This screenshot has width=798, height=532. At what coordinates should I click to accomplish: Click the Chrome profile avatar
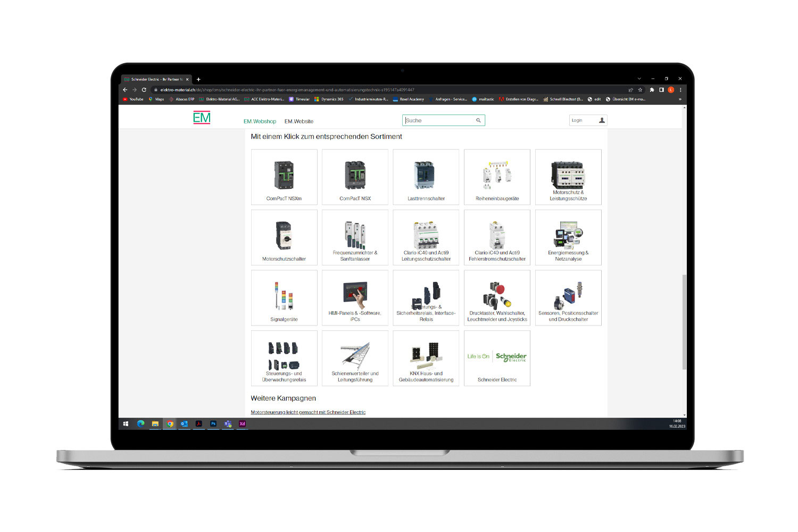coord(671,90)
